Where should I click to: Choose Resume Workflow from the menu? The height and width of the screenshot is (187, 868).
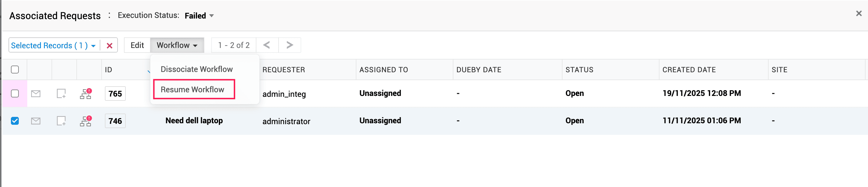pyautogui.click(x=192, y=90)
